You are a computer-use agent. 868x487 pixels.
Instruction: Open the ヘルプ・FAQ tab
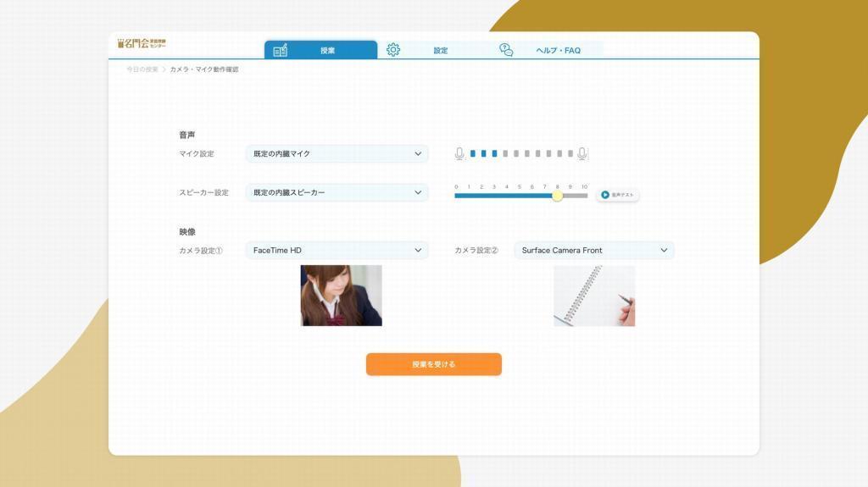tap(547, 50)
